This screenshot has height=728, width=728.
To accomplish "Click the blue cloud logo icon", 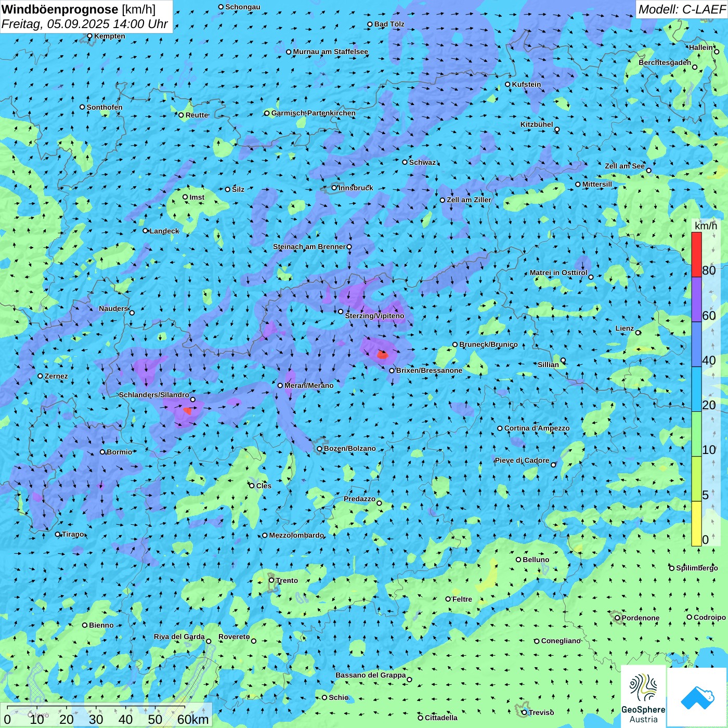I will click(697, 697).
